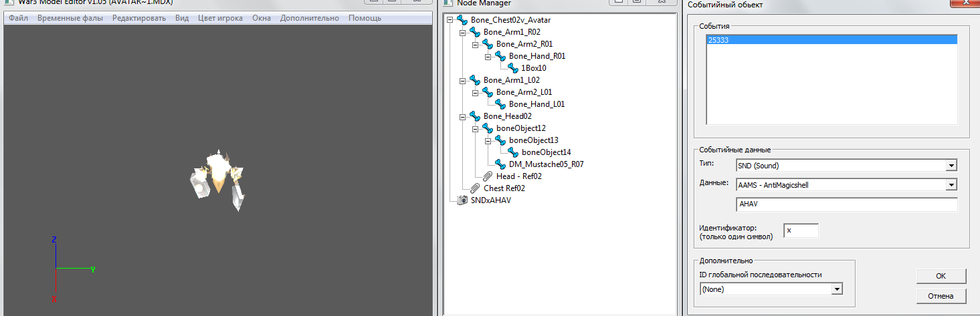This screenshot has height=316, width=980.
Task: Open the Редактировать menu
Action: click(139, 18)
